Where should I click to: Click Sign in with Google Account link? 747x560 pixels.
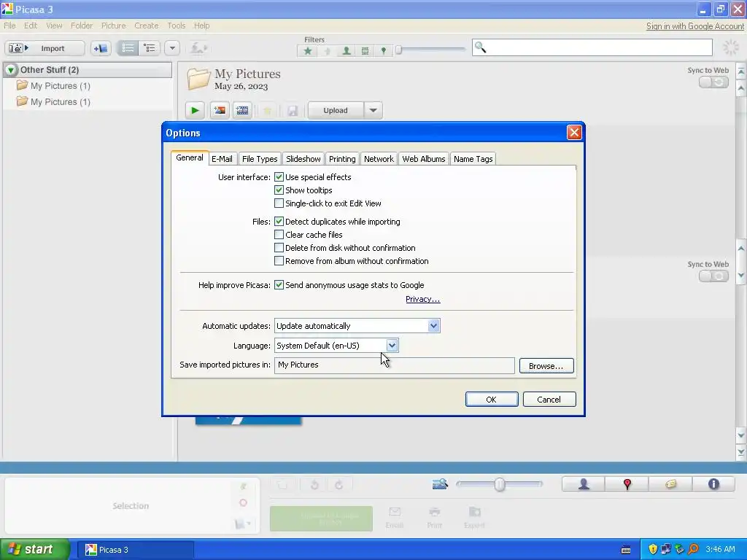(x=694, y=26)
